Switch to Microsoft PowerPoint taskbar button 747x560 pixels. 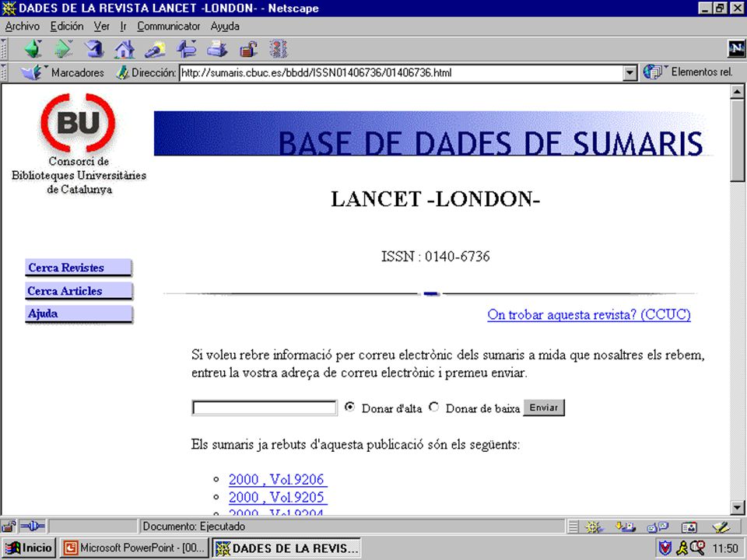point(135,548)
